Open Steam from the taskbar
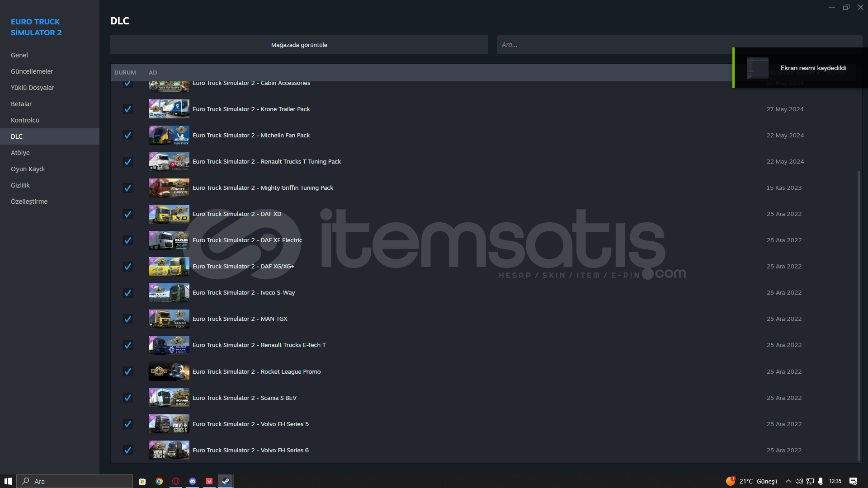This screenshot has height=488, width=868. [226, 481]
